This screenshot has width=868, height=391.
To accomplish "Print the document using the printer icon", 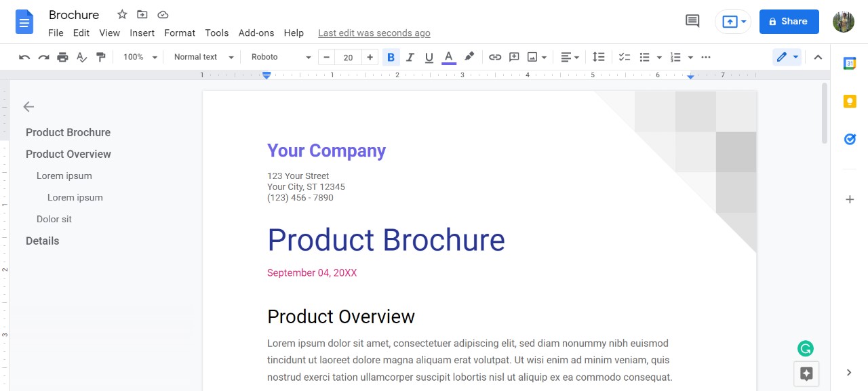I will pos(62,57).
